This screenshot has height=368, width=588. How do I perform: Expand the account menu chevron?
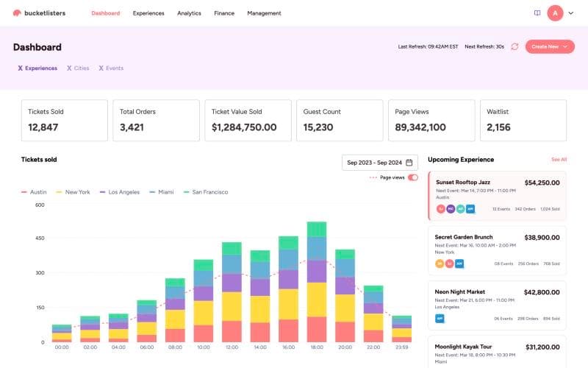(x=571, y=13)
